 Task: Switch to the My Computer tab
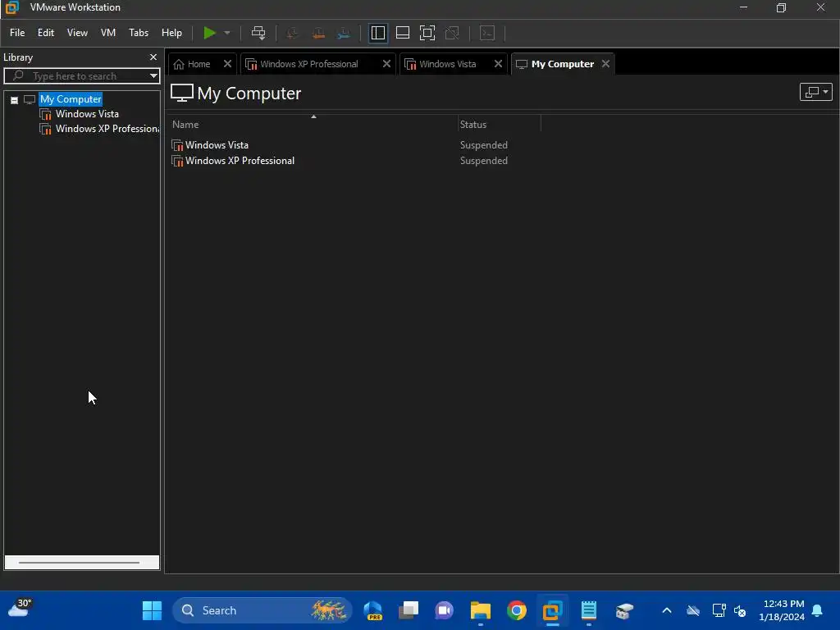[563, 64]
